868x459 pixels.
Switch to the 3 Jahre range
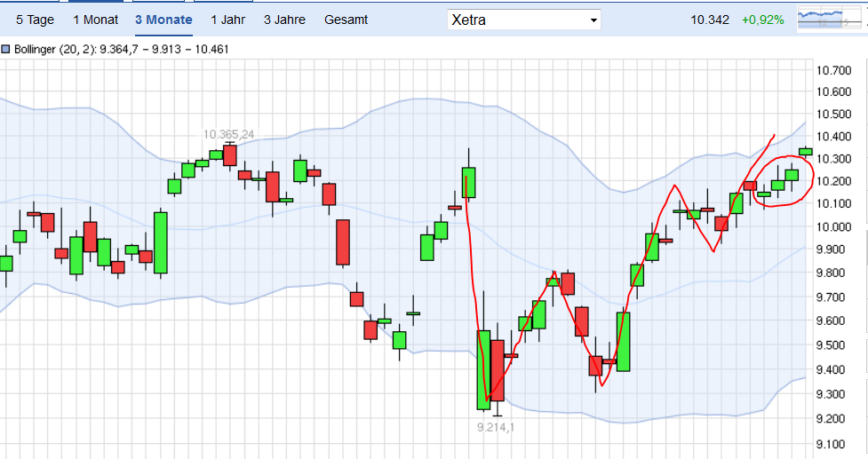(284, 20)
